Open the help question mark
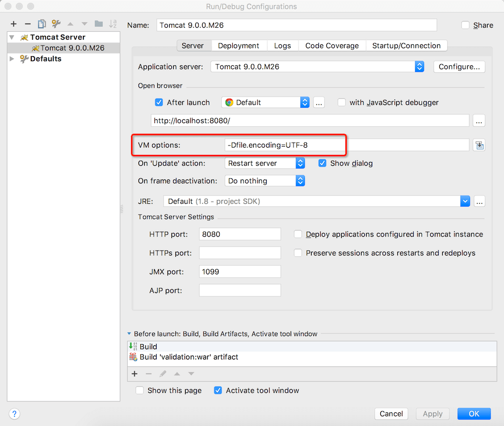Viewport: 504px width, 426px height. click(14, 414)
